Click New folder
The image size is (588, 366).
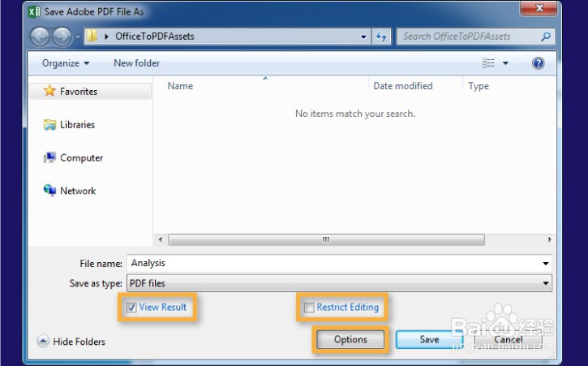click(x=136, y=63)
